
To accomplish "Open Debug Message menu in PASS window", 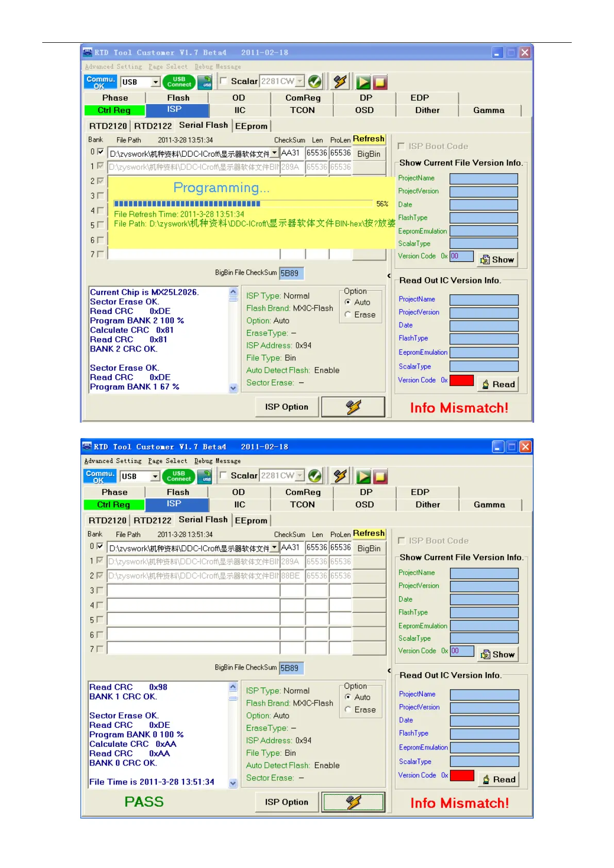I will [x=218, y=461].
